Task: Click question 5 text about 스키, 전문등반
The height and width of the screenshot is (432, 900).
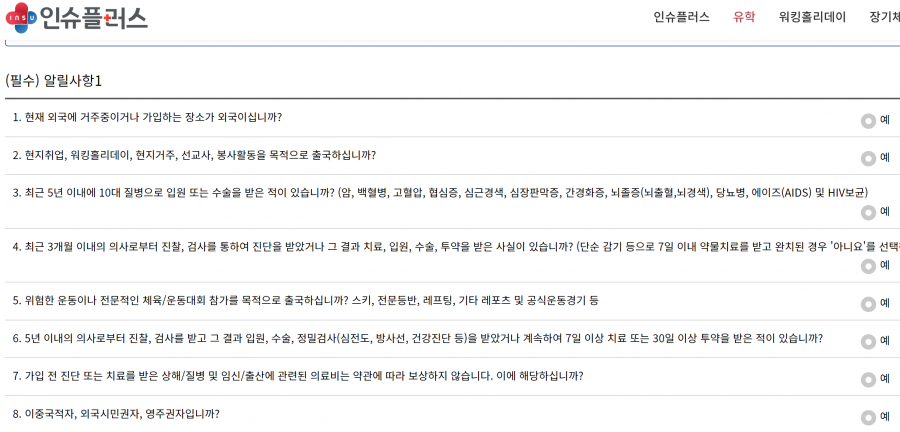Action: [x=305, y=301]
